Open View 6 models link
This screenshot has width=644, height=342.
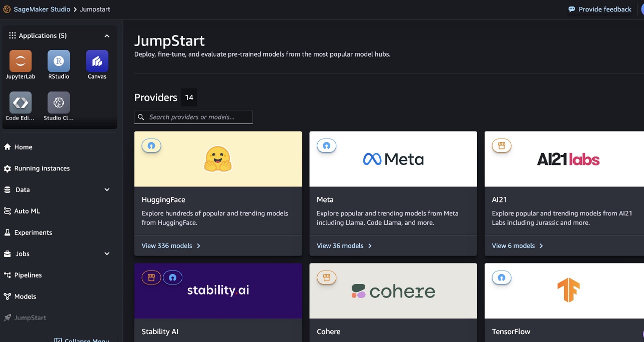(518, 246)
